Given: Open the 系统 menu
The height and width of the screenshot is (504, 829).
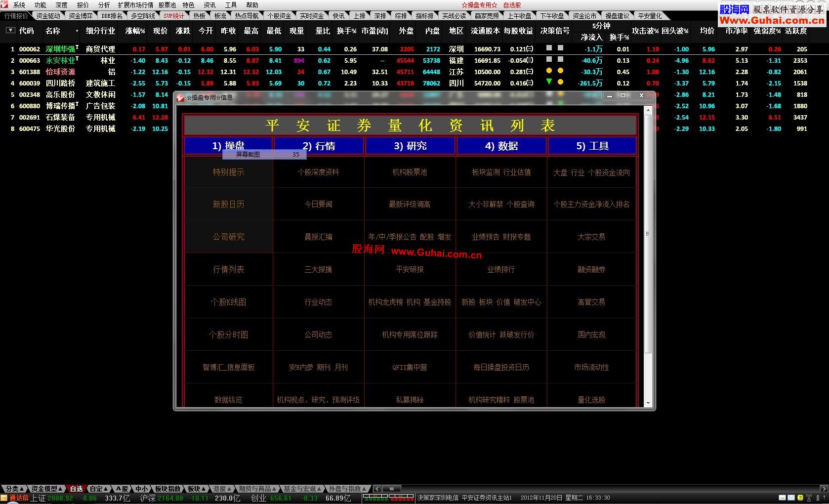Looking at the screenshot, I should click(19, 5).
